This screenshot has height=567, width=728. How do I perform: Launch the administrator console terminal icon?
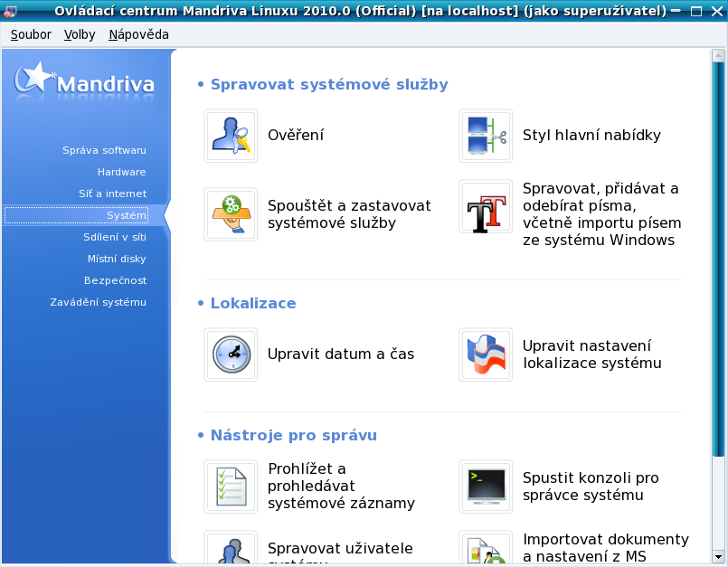click(x=486, y=487)
